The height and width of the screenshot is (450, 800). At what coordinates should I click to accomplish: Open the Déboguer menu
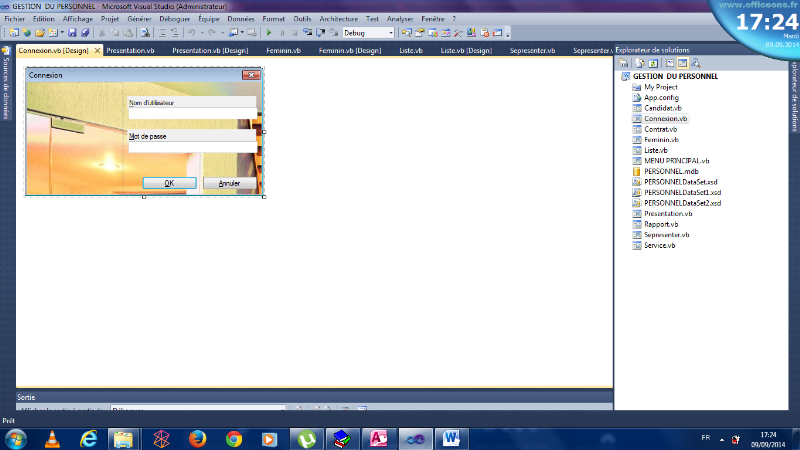point(174,19)
